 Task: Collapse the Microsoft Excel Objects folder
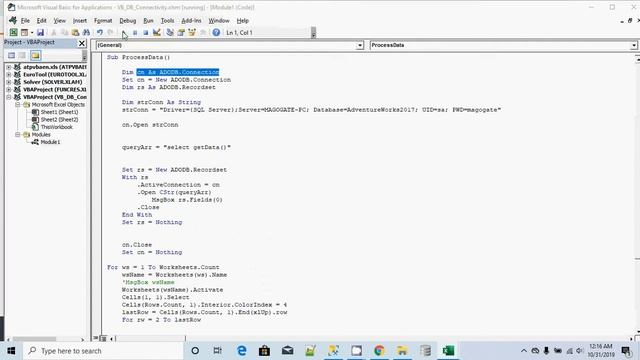tap(18, 104)
